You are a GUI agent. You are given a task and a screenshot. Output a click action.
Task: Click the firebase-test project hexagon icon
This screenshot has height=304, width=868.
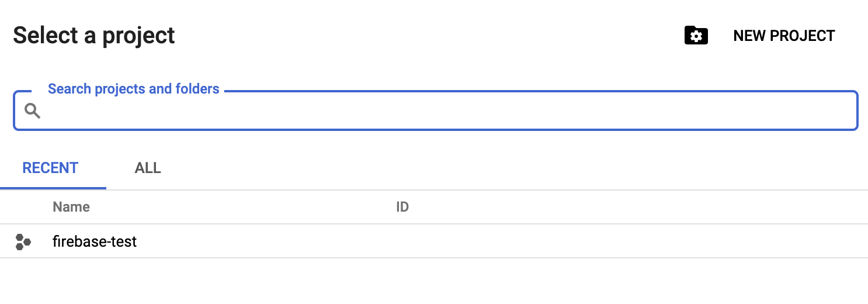click(x=23, y=241)
